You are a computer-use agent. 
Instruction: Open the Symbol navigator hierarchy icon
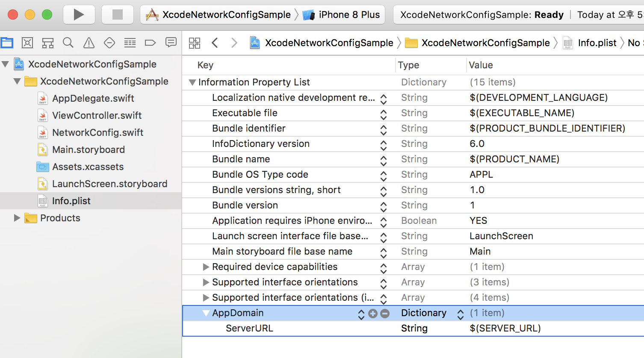(x=48, y=43)
